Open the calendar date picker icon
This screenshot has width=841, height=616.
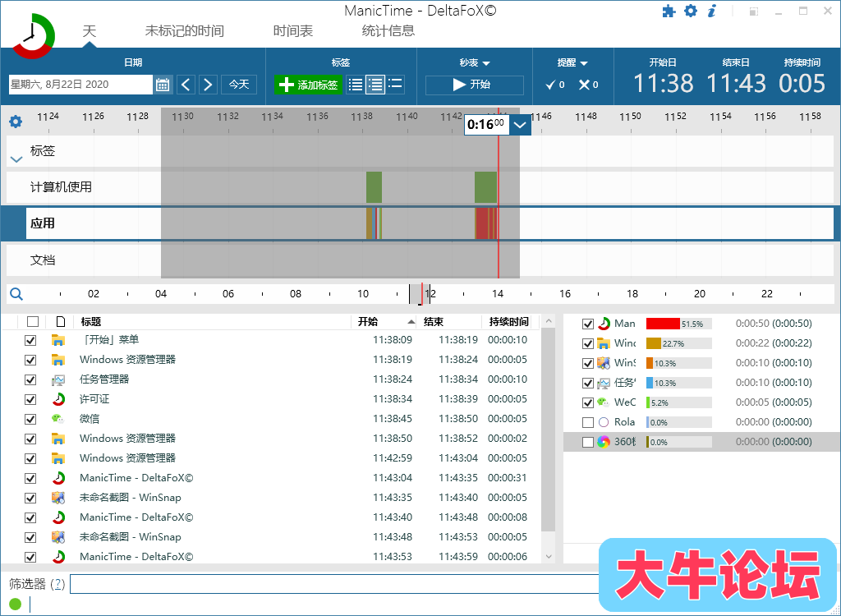click(163, 85)
